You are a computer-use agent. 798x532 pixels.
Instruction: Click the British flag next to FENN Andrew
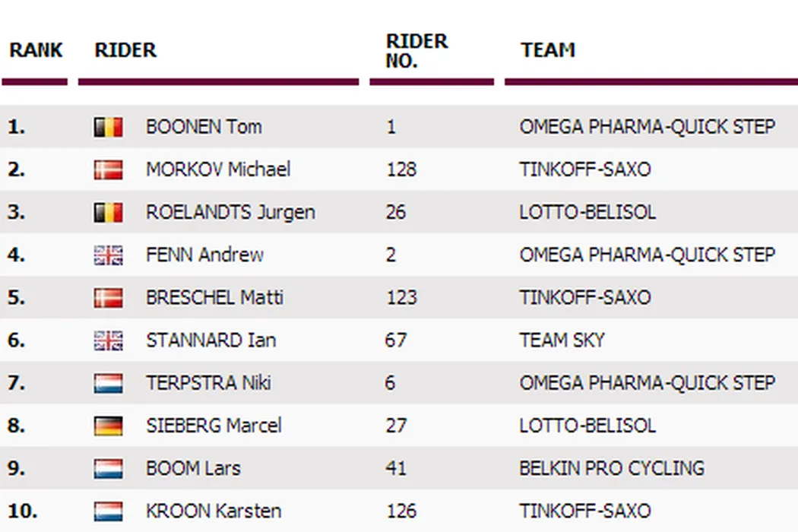[x=108, y=255]
